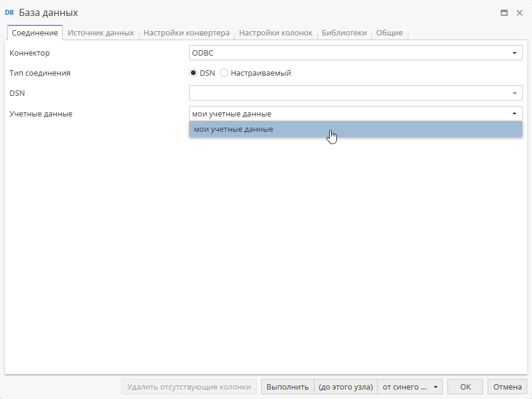The image size is (532, 399).
Task: Select the Соединение tab
Action: coord(34,33)
